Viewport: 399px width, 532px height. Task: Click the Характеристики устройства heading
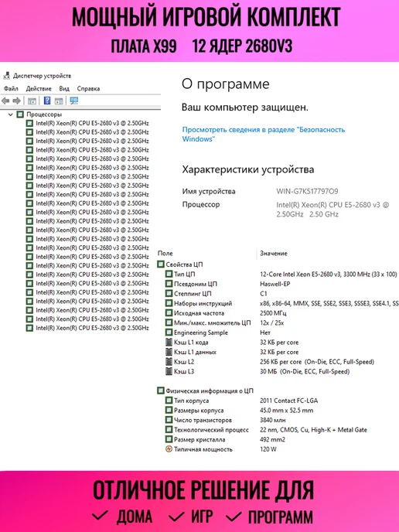coord(248,169)
